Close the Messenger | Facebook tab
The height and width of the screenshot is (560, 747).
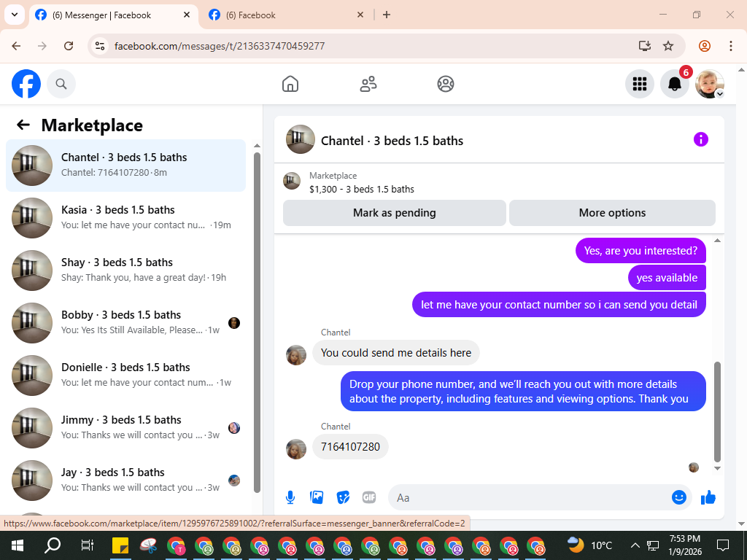point(187,15)
